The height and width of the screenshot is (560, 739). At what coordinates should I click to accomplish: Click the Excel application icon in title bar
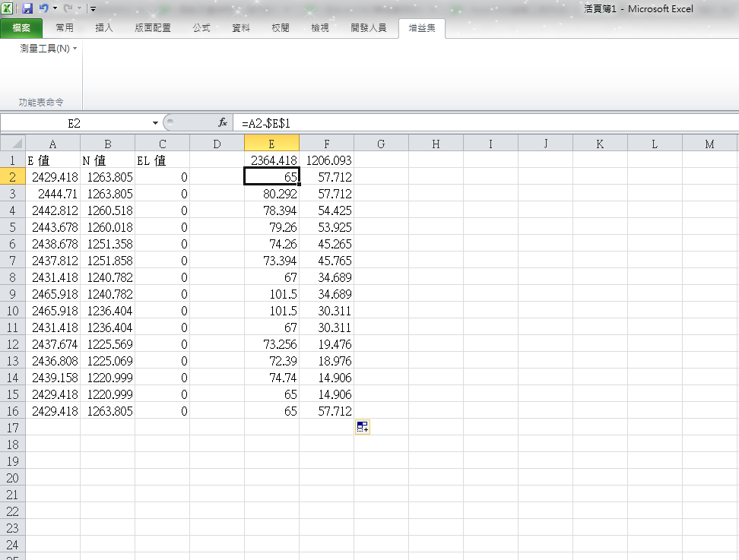tap(8, 8)
